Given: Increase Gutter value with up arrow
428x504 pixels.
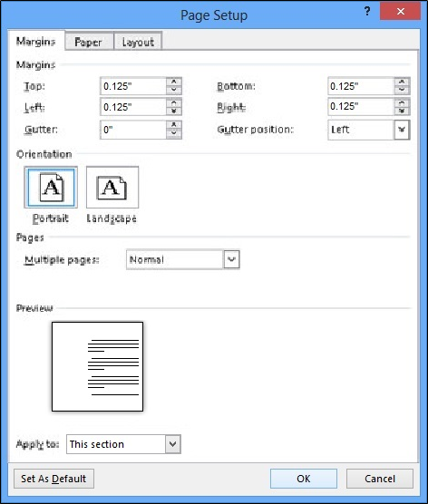Looking at the screenshot, I should click(x=174, y=125).
